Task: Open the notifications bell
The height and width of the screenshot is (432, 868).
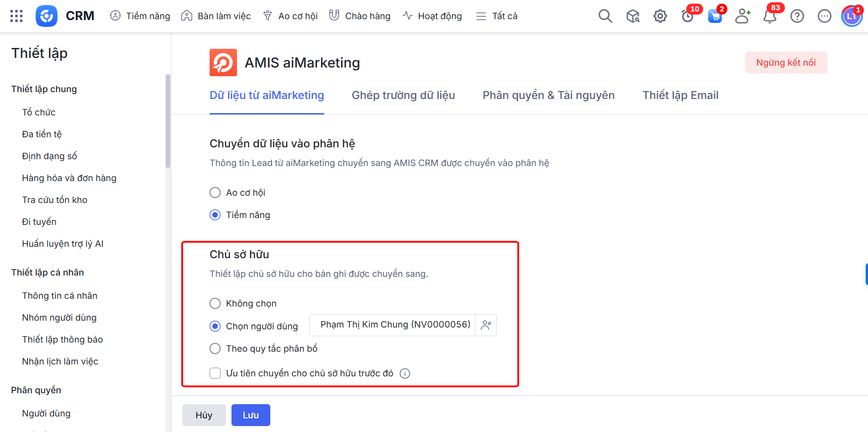Action: (770, 16)
